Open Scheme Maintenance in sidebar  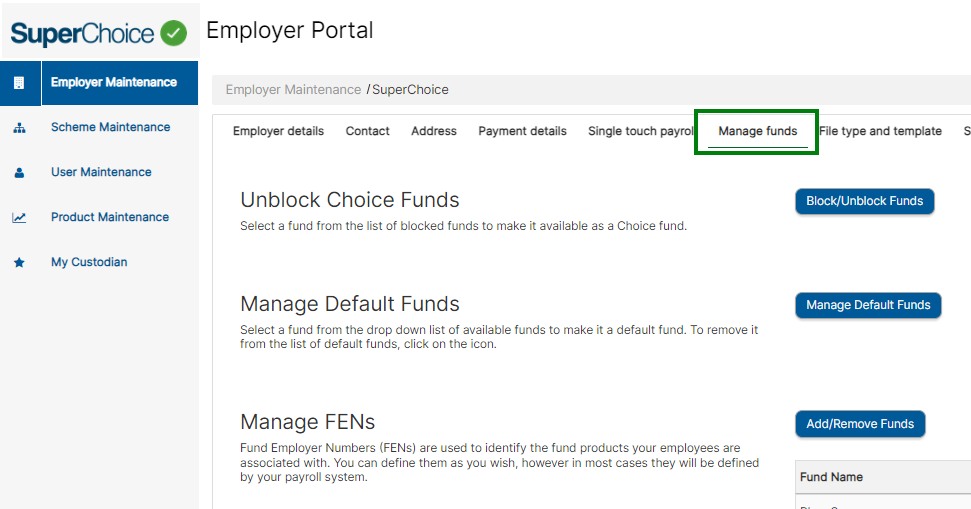[110, 127]
